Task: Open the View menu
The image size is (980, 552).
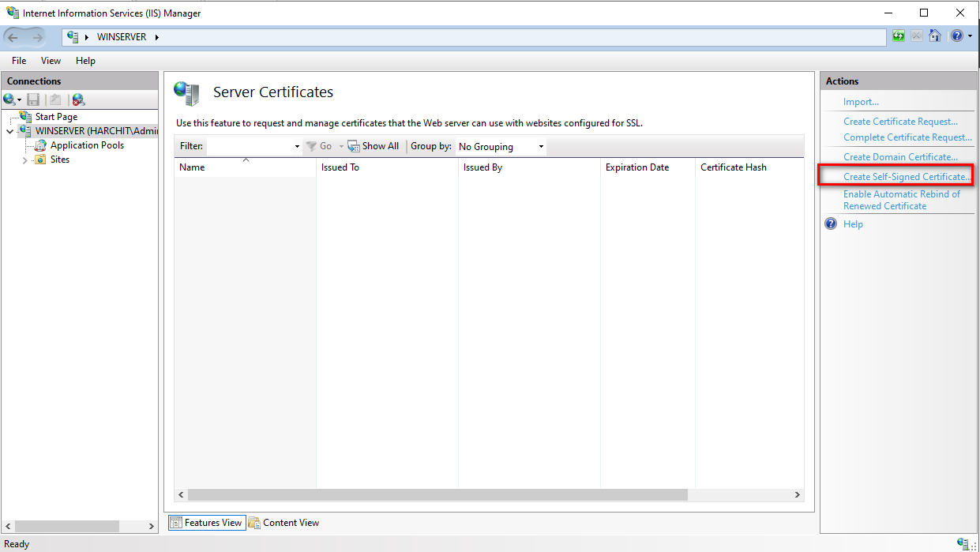Action: point(51,61)
